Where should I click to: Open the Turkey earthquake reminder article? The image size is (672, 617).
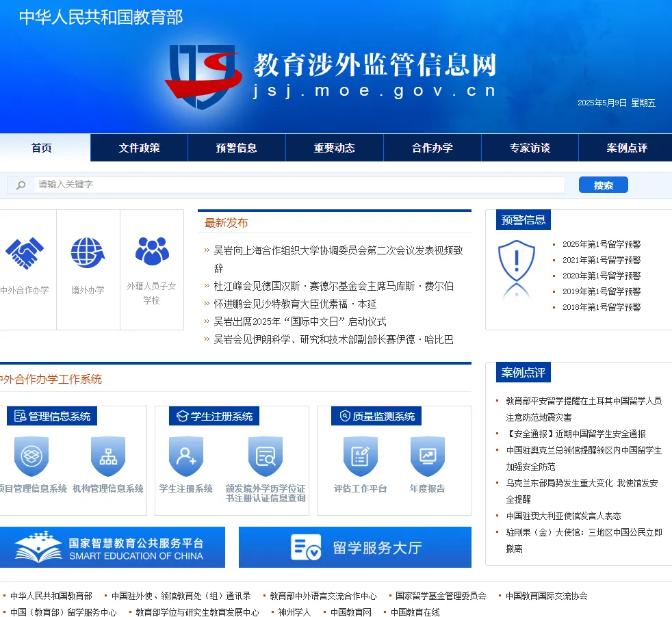tap(584, 409)
